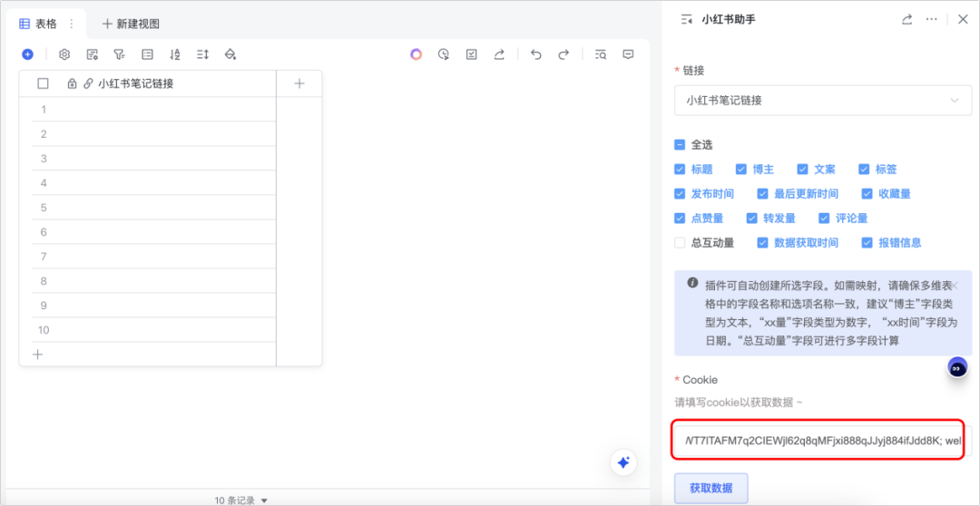The height and width of the screenshot is (506, 980).
Task: Uncheck the 报错信息 checkbox
Action: 867,243
